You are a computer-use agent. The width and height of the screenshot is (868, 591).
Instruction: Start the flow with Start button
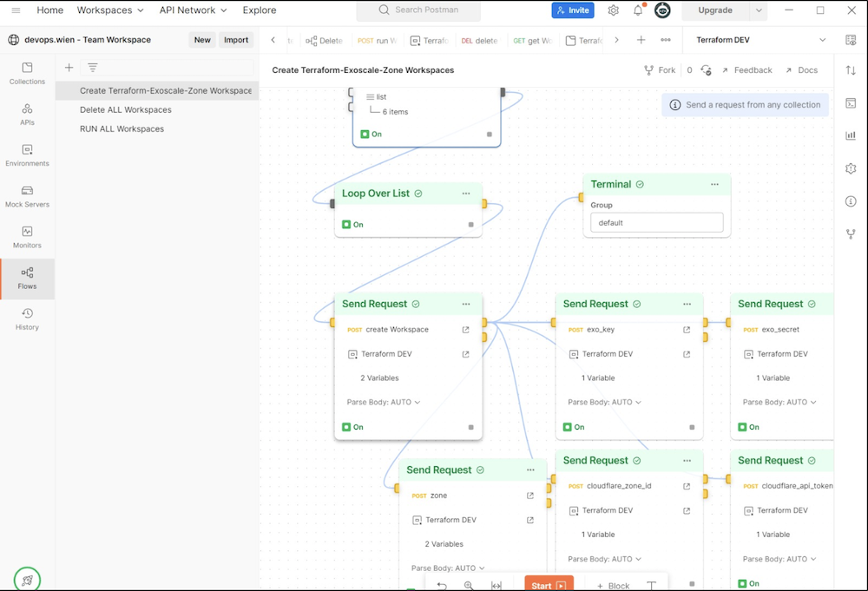tap(549, 585)
